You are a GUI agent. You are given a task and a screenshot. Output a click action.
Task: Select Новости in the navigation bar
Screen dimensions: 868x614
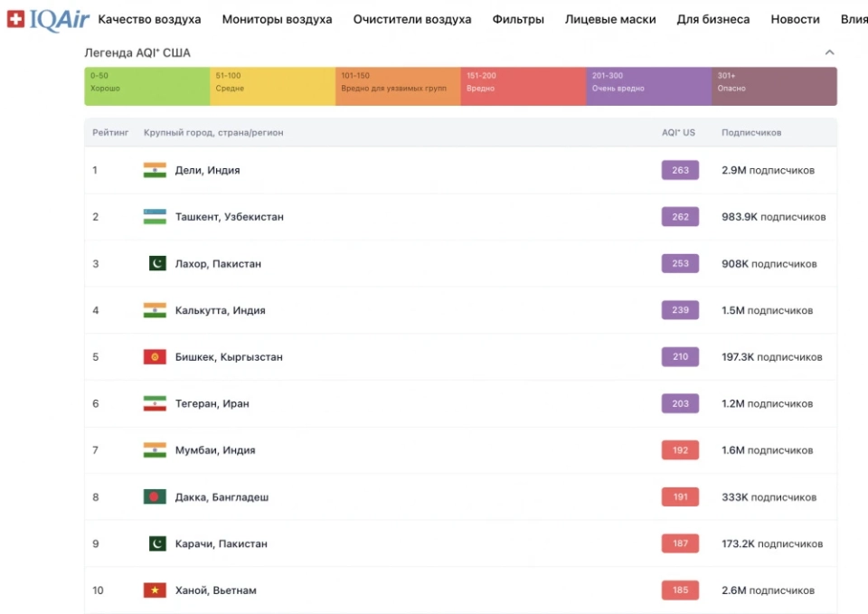coord(795,18)
